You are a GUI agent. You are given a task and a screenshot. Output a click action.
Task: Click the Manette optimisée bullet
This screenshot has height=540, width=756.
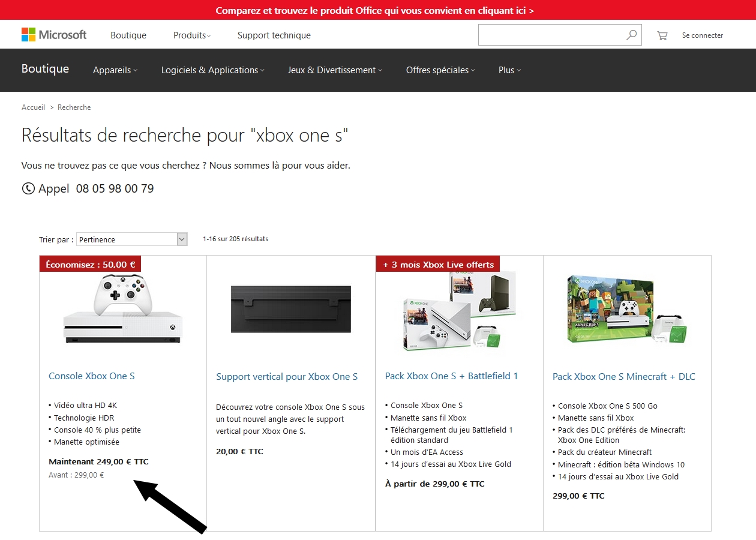[x=86, y=442]
